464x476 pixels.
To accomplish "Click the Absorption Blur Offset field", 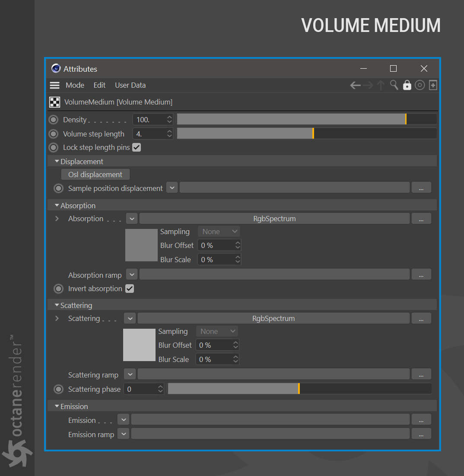I will (219, 245).
